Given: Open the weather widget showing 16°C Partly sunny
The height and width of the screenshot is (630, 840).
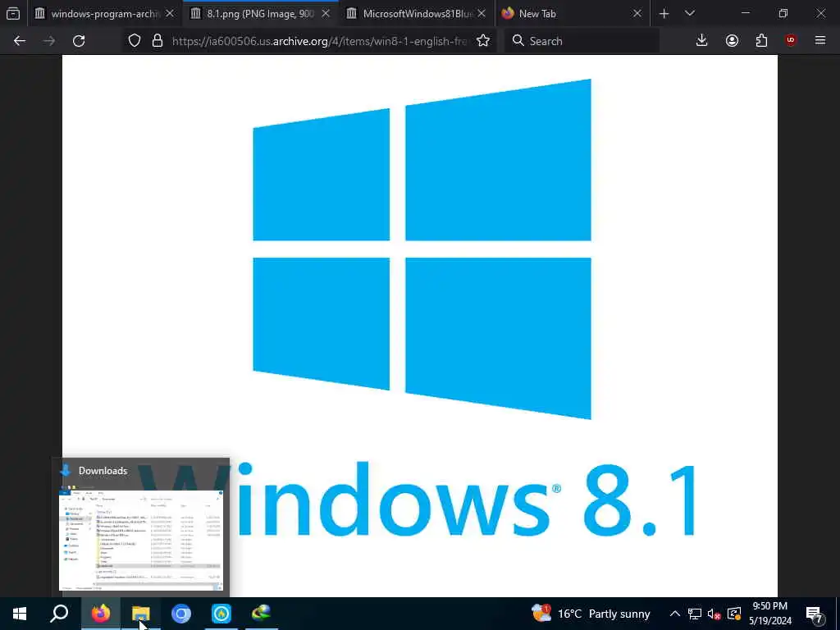Looking at the screenshot, I should pos(591,614).
